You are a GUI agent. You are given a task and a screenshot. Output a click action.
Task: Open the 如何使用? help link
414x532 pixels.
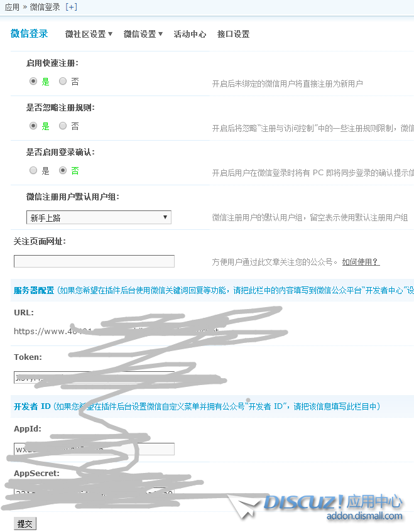click(361, 262)
